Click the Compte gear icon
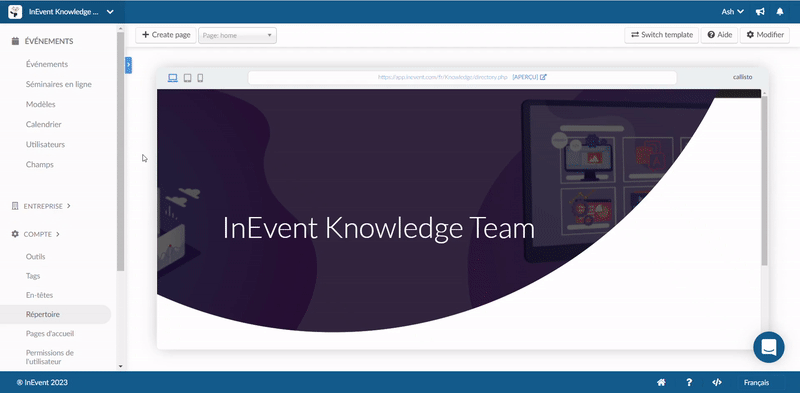 coord(15,234)
